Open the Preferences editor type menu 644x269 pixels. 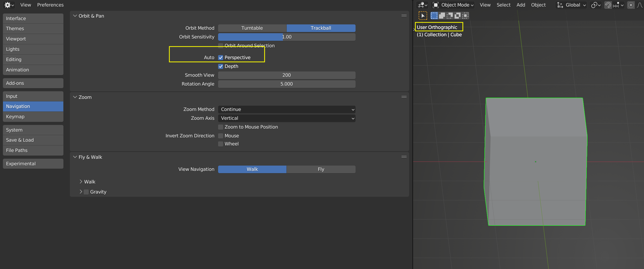[9, 5]
